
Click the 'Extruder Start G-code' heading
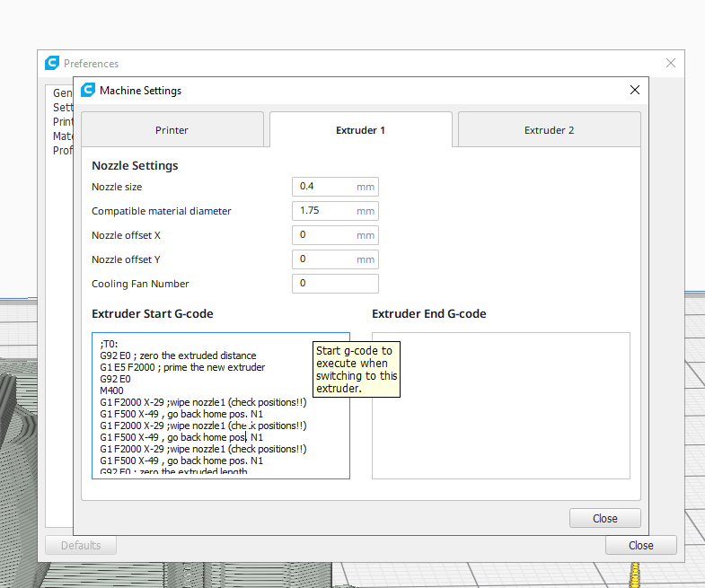pos(153,314)
